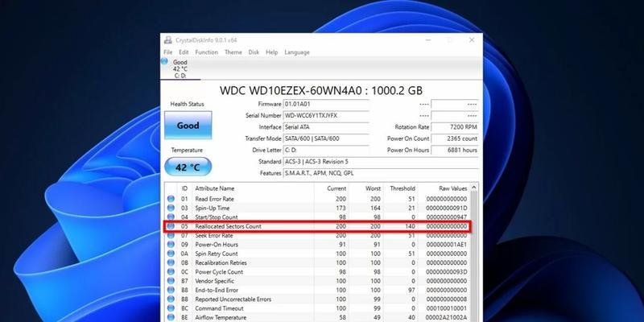This screenshot has width=644, height=322.
Task: Click the Drive Letter field
Action: tap(326, 151)
